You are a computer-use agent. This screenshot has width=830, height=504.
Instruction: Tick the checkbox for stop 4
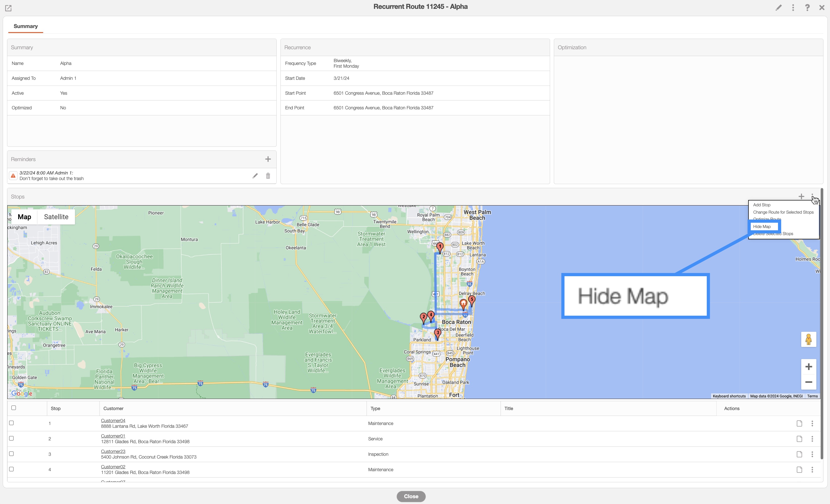(11, 469)
